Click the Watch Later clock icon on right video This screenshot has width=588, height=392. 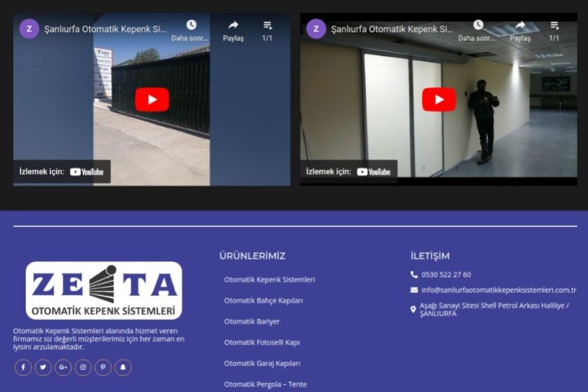478,26
